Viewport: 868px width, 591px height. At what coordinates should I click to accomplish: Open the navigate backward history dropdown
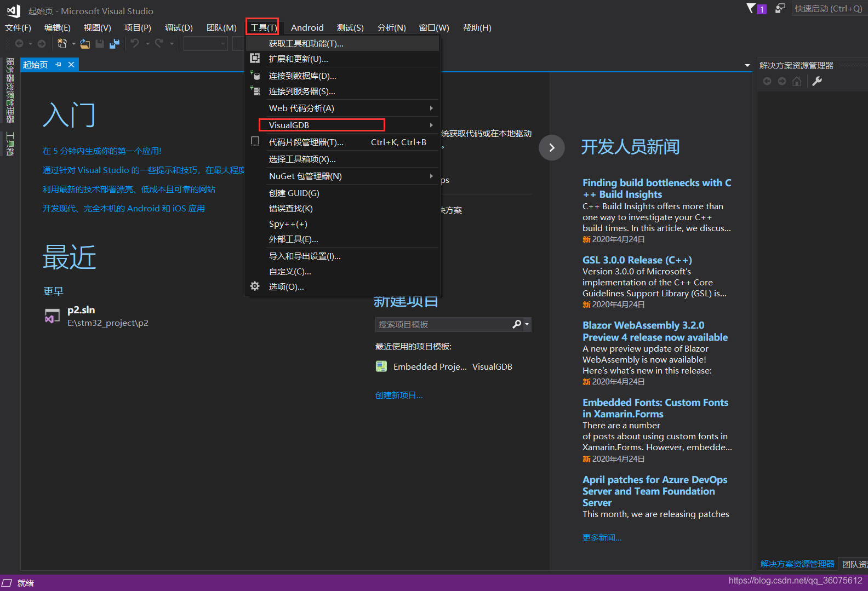[x=30, y=44]
